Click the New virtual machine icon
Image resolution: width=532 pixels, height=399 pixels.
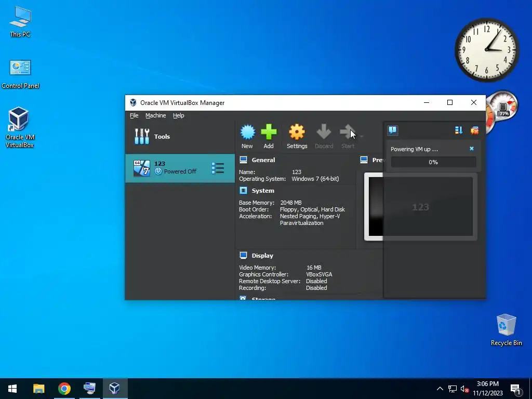(x=248, y=132)
